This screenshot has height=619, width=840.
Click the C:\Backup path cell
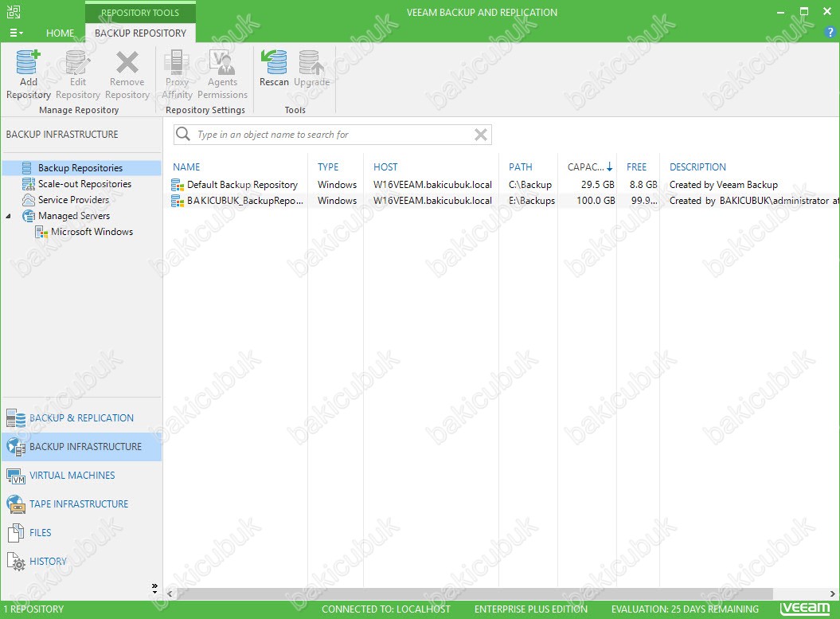[x=530, y=185]
